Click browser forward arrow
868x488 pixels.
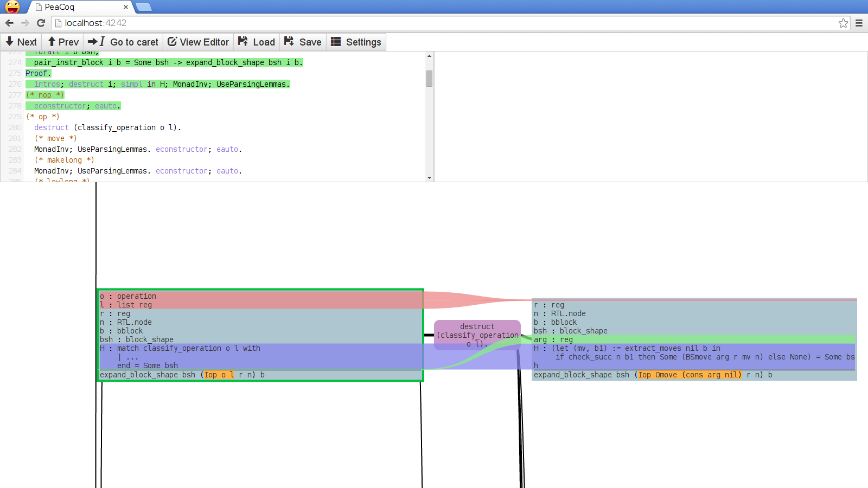[25, 23]
